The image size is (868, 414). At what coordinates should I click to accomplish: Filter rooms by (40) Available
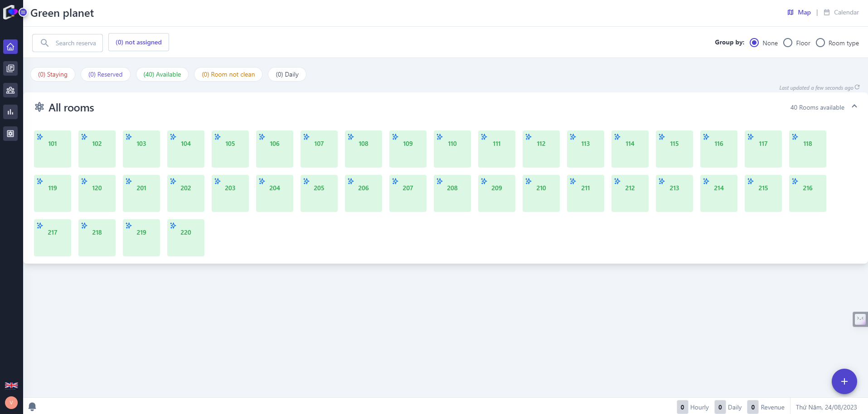(x=162, y=74)
